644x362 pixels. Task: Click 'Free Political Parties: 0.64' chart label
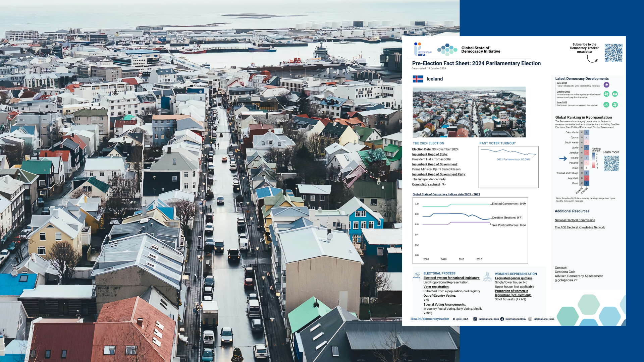(x=508, y=225)
